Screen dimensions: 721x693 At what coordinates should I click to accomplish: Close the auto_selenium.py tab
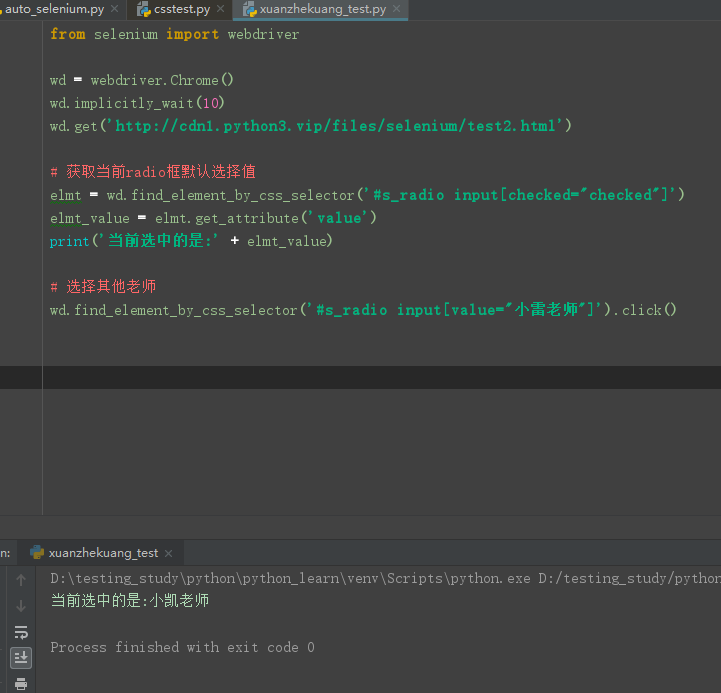(115, 9)
